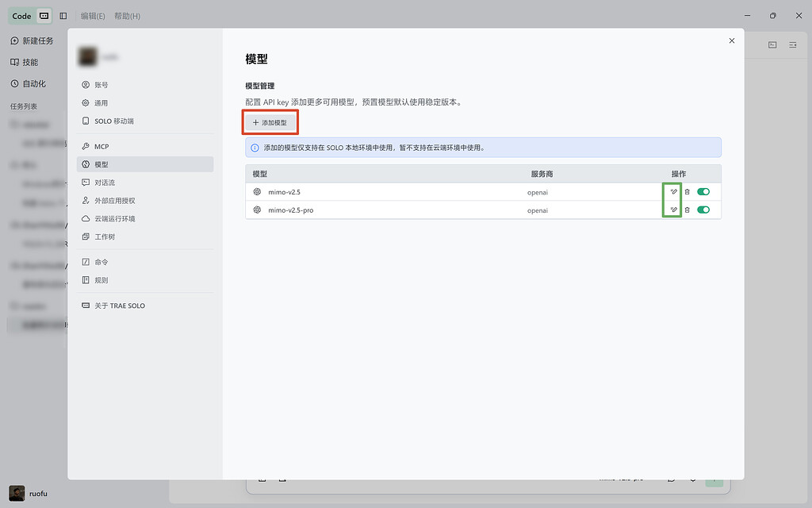Click the mimo-v2.5-pro model name
The height and width of the screenshot is (508, 812).
[x=290, y=210]
